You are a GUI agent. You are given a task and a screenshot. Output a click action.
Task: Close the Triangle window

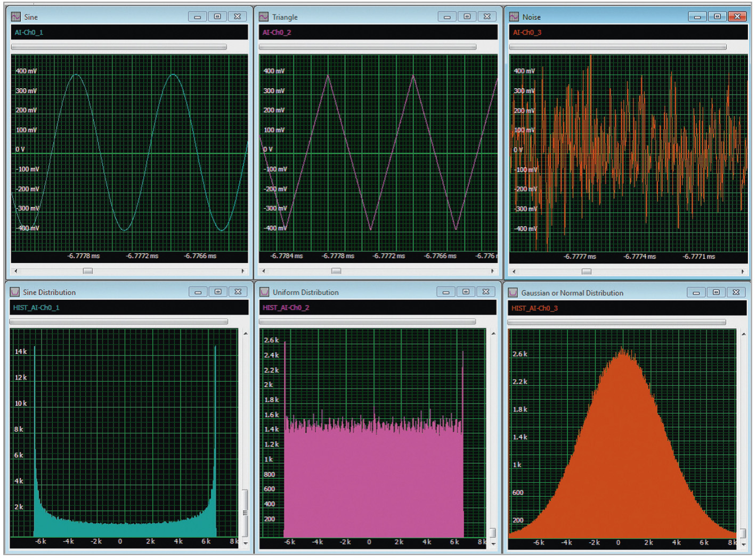point(487,17)
